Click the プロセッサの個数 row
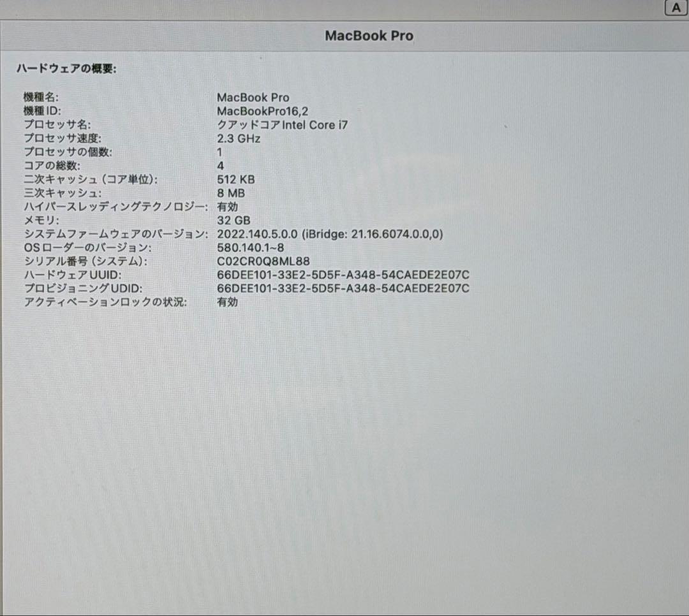This screenshot has width=689, height=616. (128, 152)
